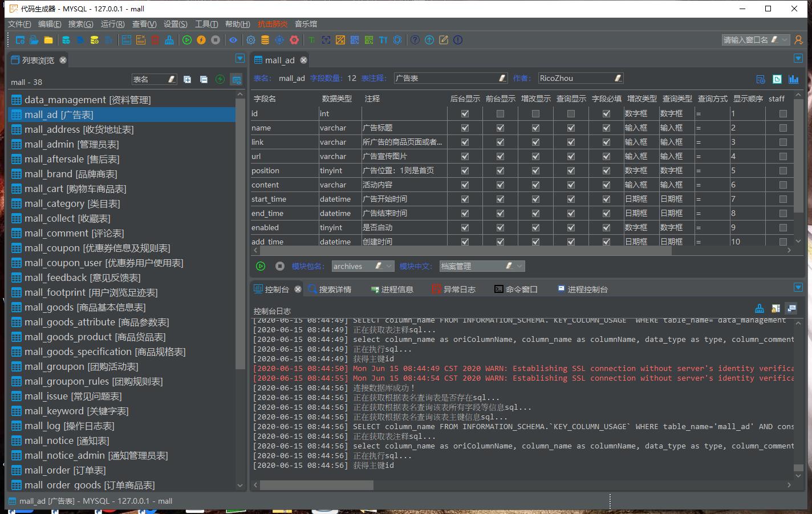Toggle 增改显示 checkbox for name row
Screen dimensions: 812x514
[535, 128]
